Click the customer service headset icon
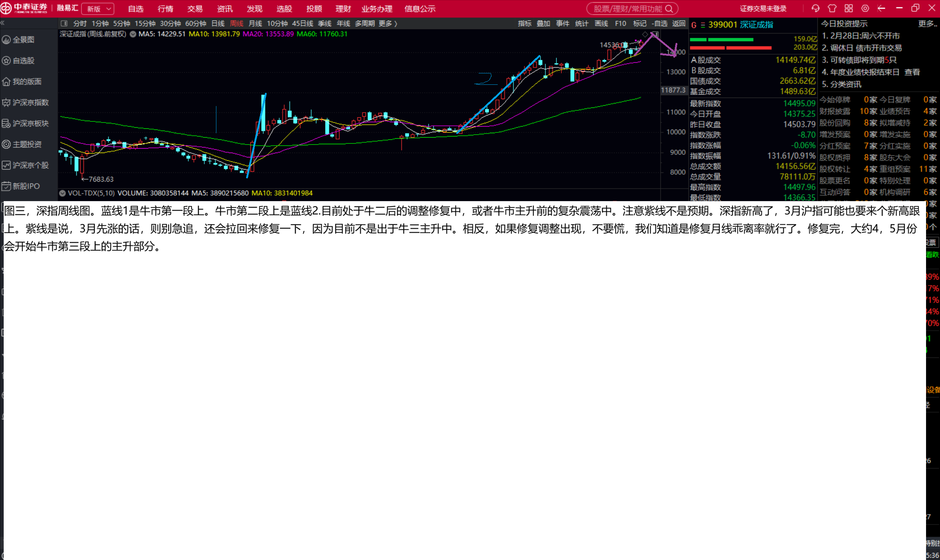 [x=815, y=8]
